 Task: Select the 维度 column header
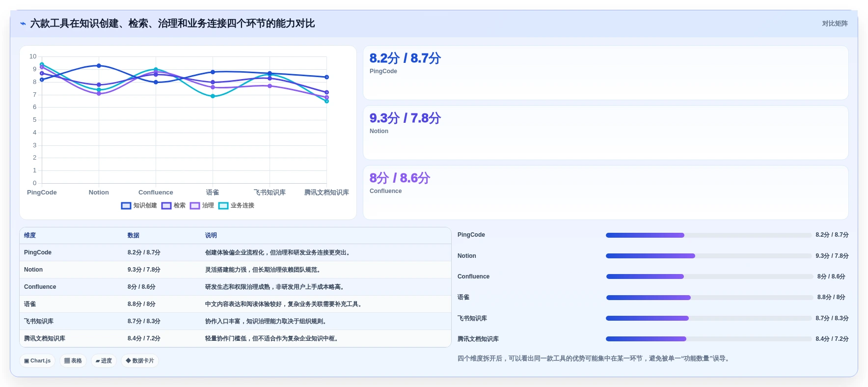30,235
